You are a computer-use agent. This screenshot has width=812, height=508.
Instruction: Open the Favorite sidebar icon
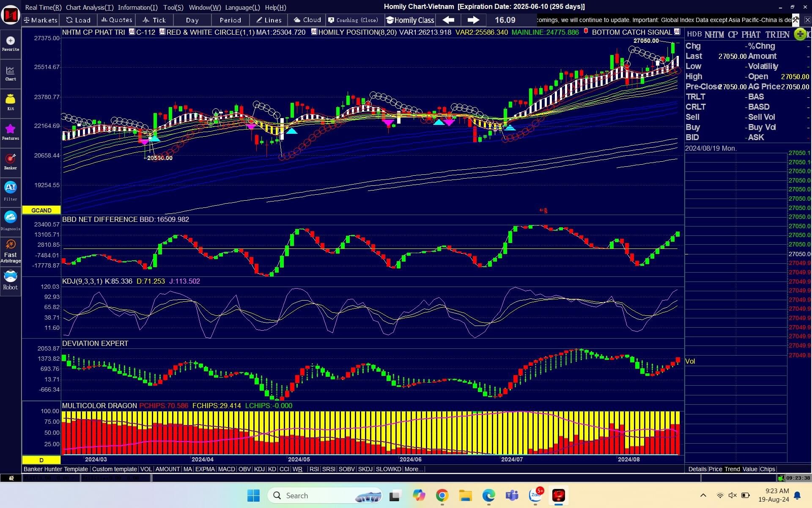[x=10, y=44]
